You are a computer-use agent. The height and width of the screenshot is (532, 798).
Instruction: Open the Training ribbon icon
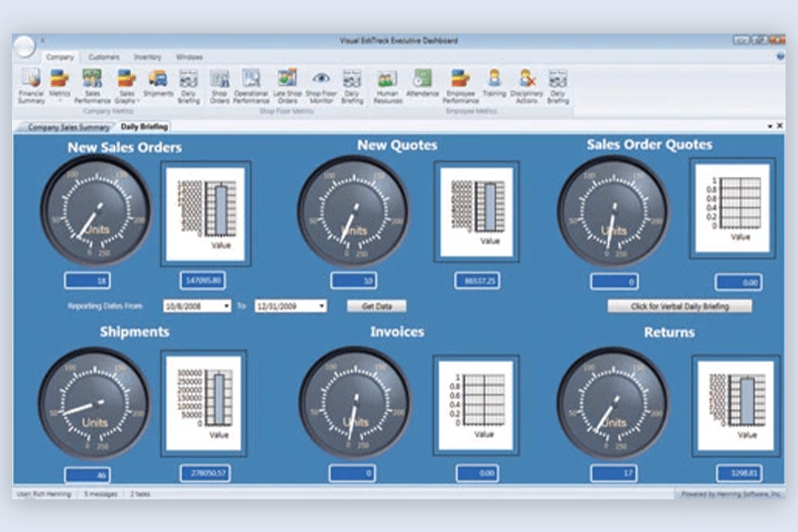click(494, 84)
